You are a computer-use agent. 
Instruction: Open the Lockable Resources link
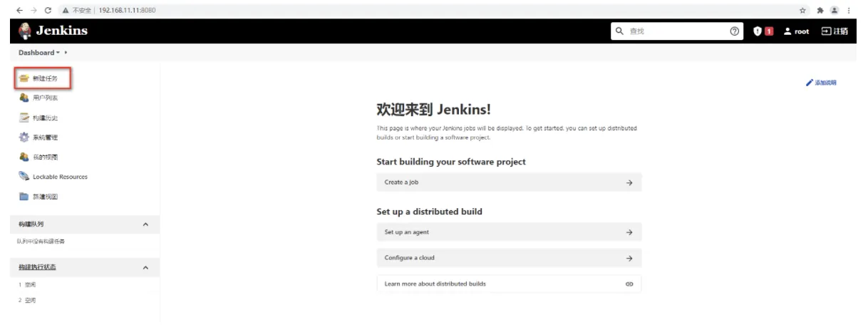pyautogui.click(x=61, y=177)
